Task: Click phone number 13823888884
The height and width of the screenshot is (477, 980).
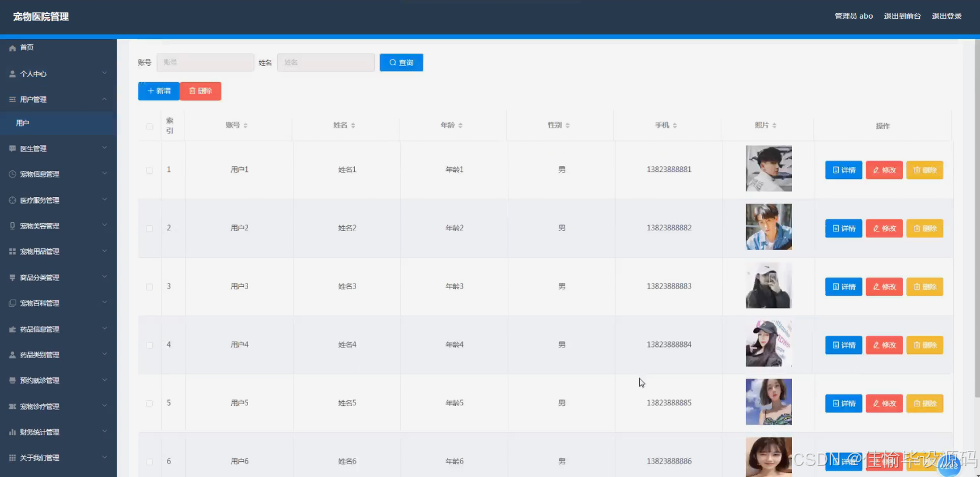Action: [x=669, y=345]
